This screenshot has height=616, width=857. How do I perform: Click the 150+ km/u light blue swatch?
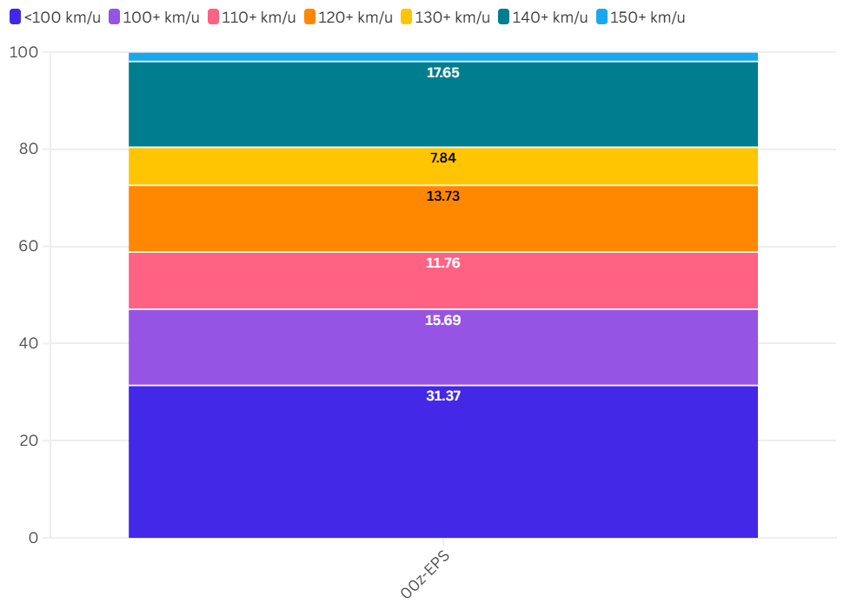(601, 17)
